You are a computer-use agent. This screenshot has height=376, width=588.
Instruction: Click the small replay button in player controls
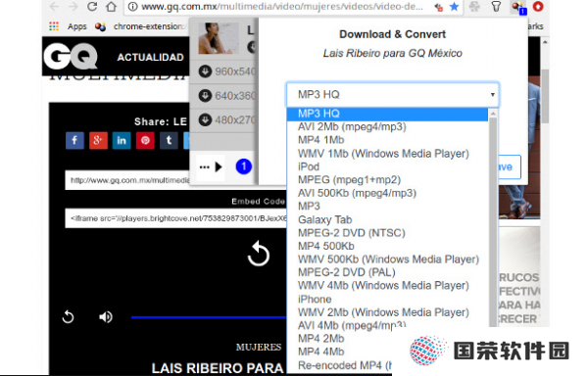(68, 317)
